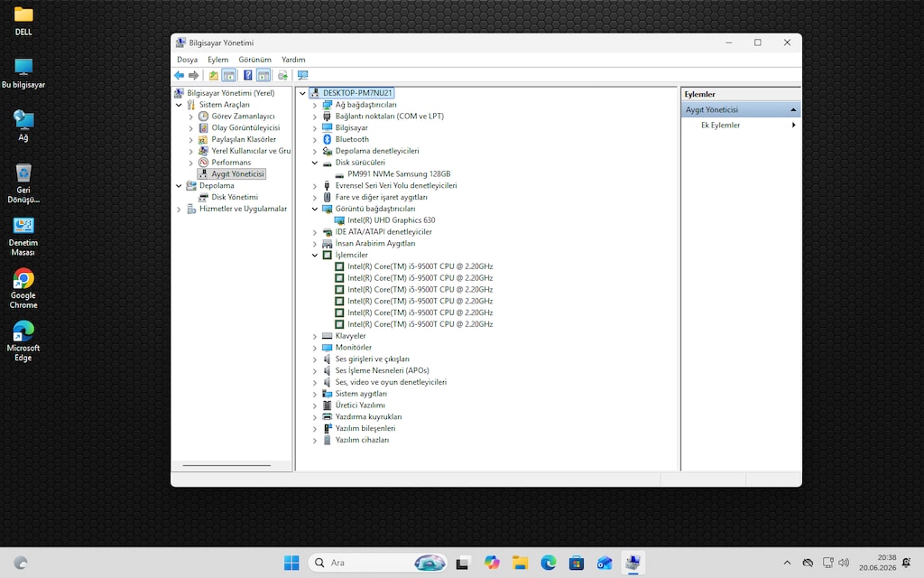Collapse the İşlemciler category
924x578 pixels.
(x=315, y=256)
